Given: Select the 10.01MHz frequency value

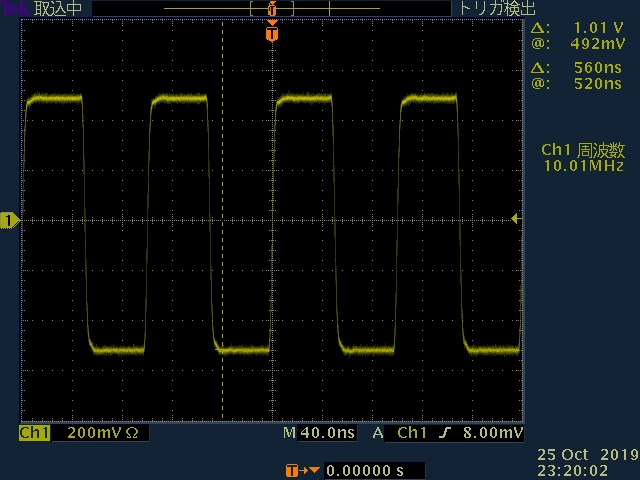Looking at the screenshot, I should [x=583, y=165].
